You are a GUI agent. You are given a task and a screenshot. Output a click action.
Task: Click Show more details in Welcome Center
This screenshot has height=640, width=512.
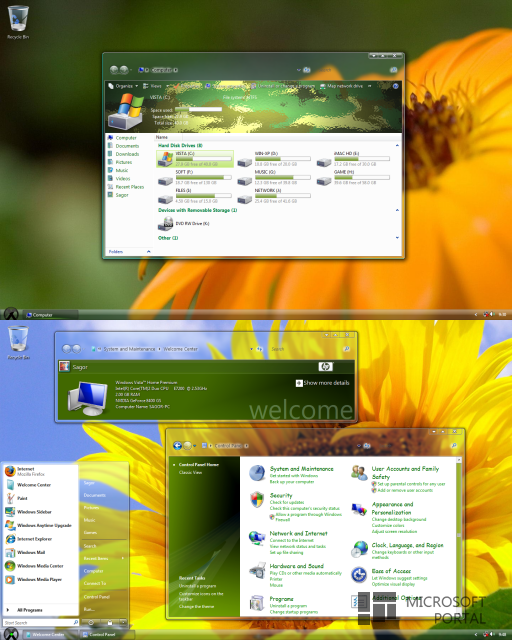(x=323, y=383)
